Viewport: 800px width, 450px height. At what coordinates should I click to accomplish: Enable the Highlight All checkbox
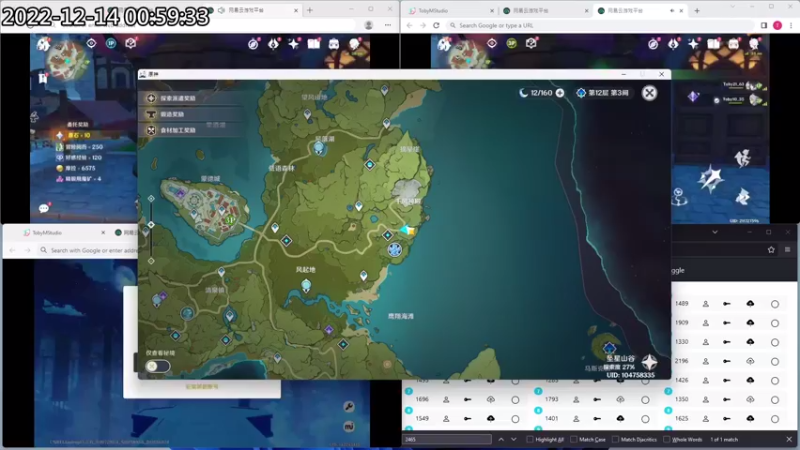point(530,439)
